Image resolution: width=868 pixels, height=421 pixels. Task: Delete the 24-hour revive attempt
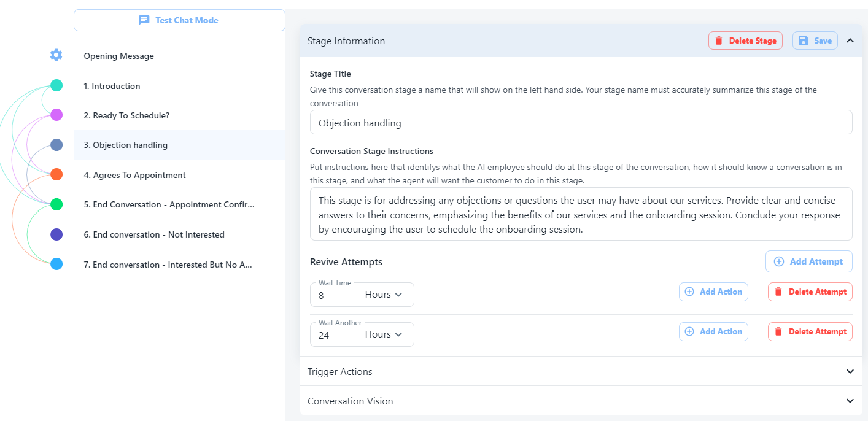click(810, 331)
